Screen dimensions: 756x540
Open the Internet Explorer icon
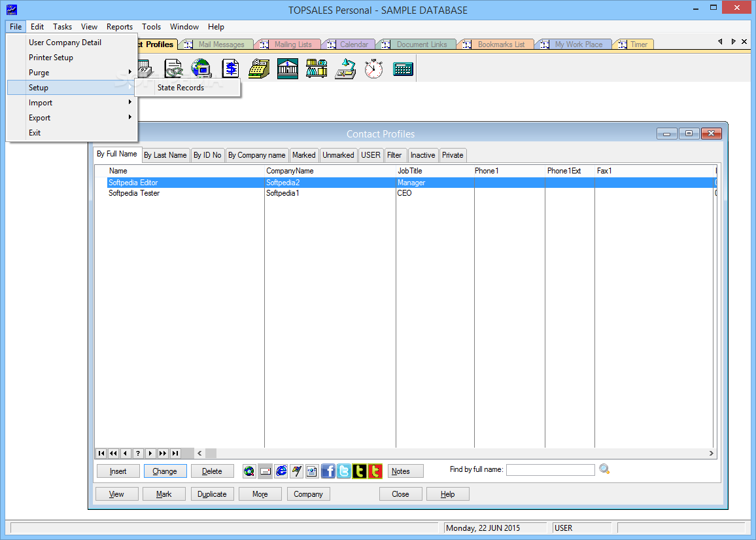tap(281, 471)
